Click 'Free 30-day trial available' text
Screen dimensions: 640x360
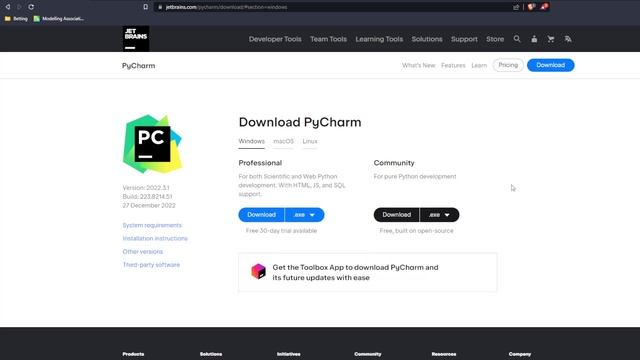point(281,231)
